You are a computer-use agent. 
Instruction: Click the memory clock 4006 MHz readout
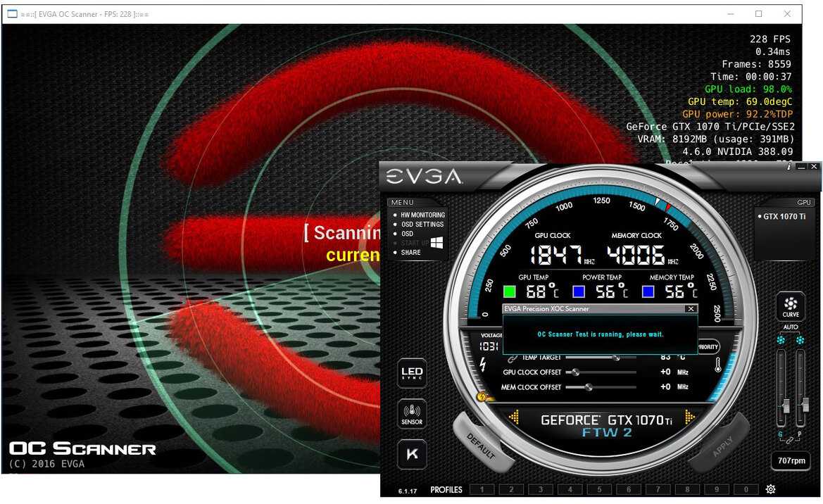pyautogui.click(x=643, y=255)
